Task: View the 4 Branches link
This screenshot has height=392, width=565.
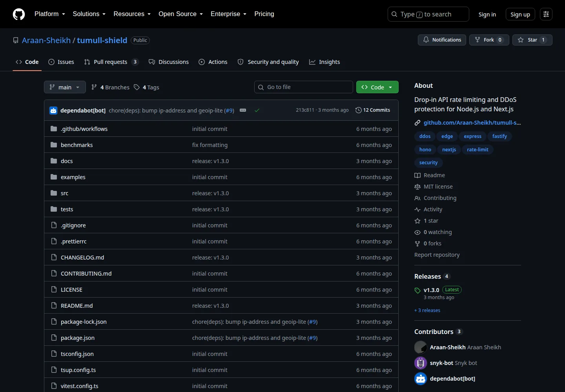Action: (x=110, y=87)
